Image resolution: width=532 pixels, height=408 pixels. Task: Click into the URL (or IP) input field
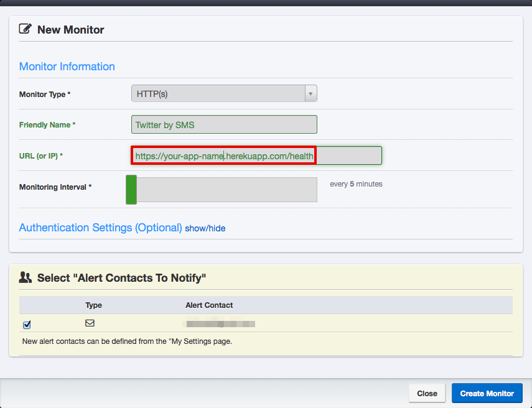[256, 155]
